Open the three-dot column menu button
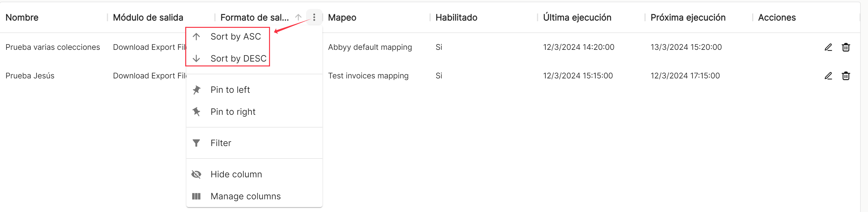This screenshot has width=868, height=212. 314,17
